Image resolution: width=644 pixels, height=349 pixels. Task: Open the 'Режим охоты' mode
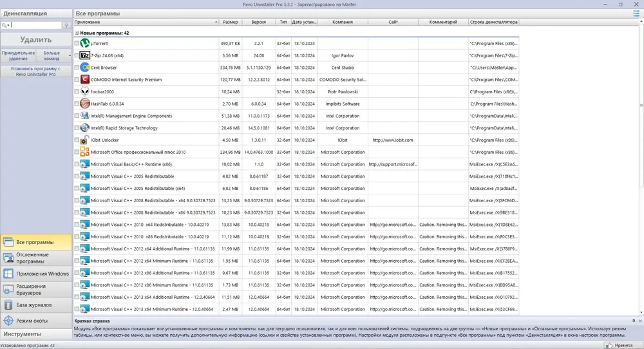36,321
